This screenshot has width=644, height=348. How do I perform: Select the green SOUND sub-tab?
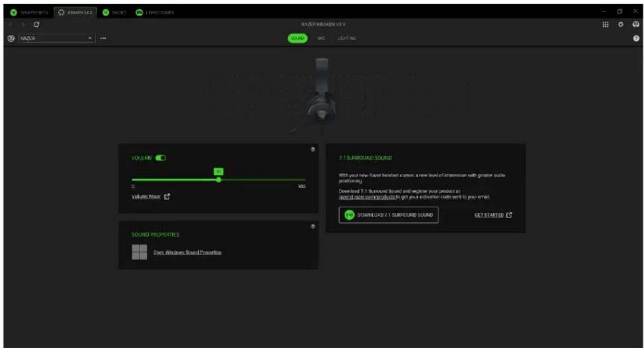point(298,38)
